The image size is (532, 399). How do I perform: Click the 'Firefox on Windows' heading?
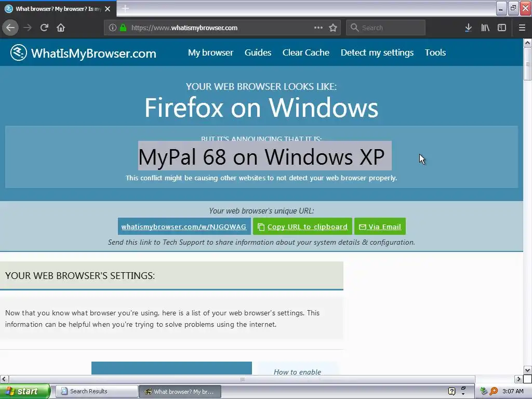261,108
